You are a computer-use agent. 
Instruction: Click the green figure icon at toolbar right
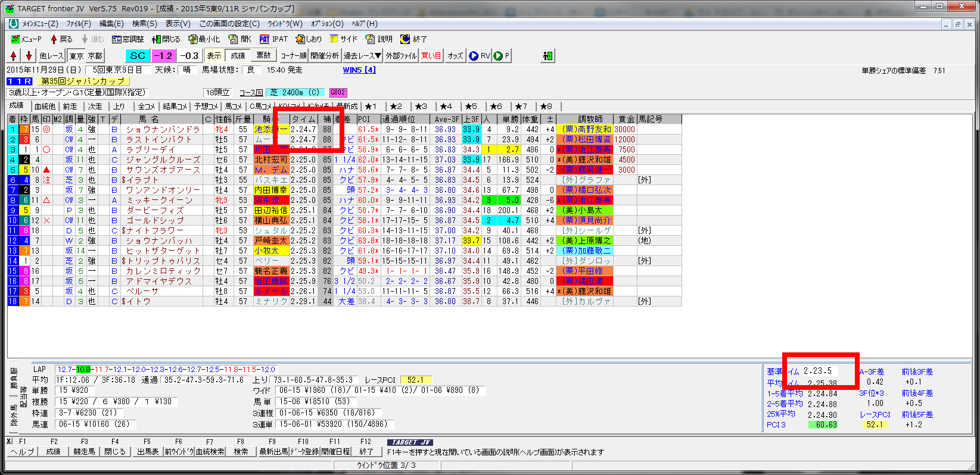[x=547, y=56]
